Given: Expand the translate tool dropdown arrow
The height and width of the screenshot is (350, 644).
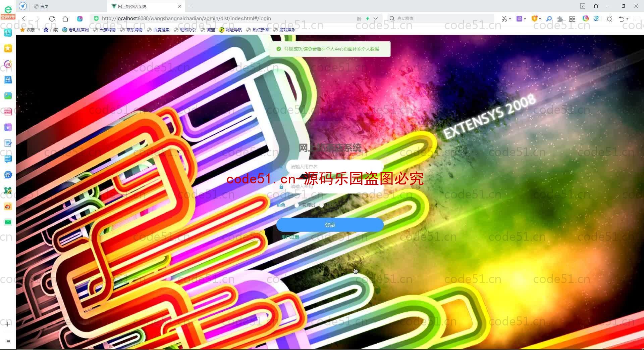Looking at the screenshot, I should pyautogui.click(x=525, y=19).
